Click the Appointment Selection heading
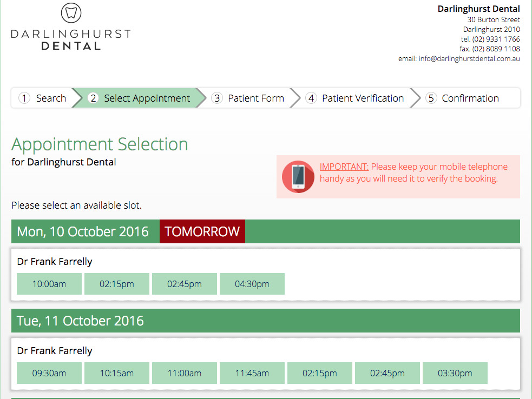 click(x=100, y=144)
